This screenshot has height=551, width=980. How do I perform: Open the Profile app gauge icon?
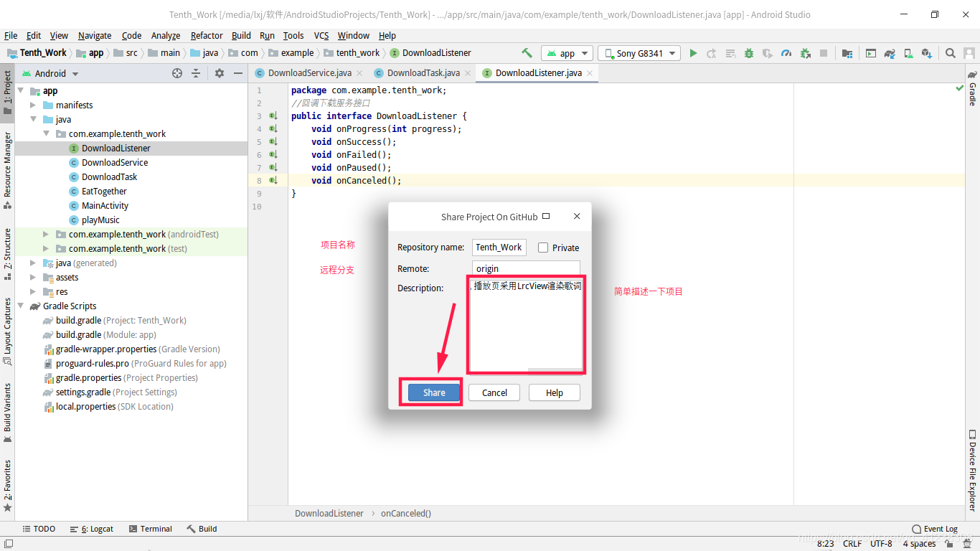[786, 53]
